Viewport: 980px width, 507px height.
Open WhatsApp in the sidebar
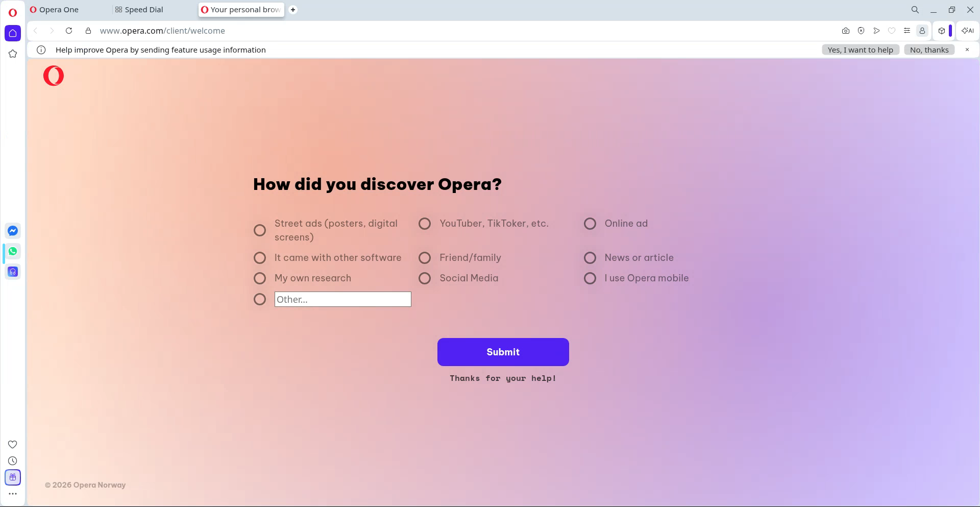point(13,251)
